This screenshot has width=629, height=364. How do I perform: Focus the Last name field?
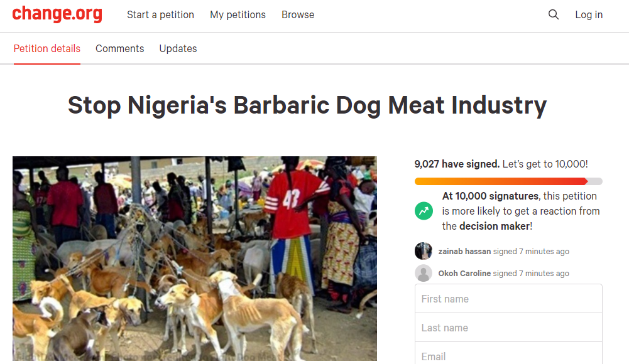508,328
